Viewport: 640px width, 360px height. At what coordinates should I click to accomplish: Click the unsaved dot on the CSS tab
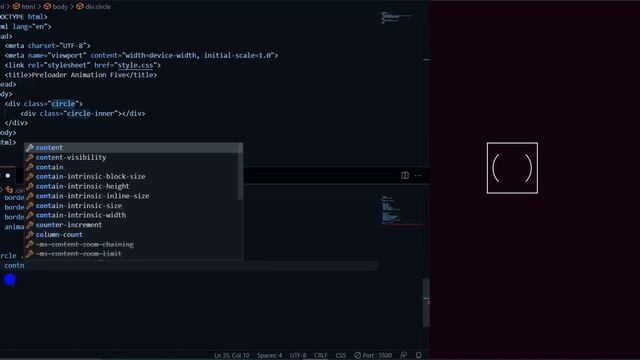(x=8, y=176)
